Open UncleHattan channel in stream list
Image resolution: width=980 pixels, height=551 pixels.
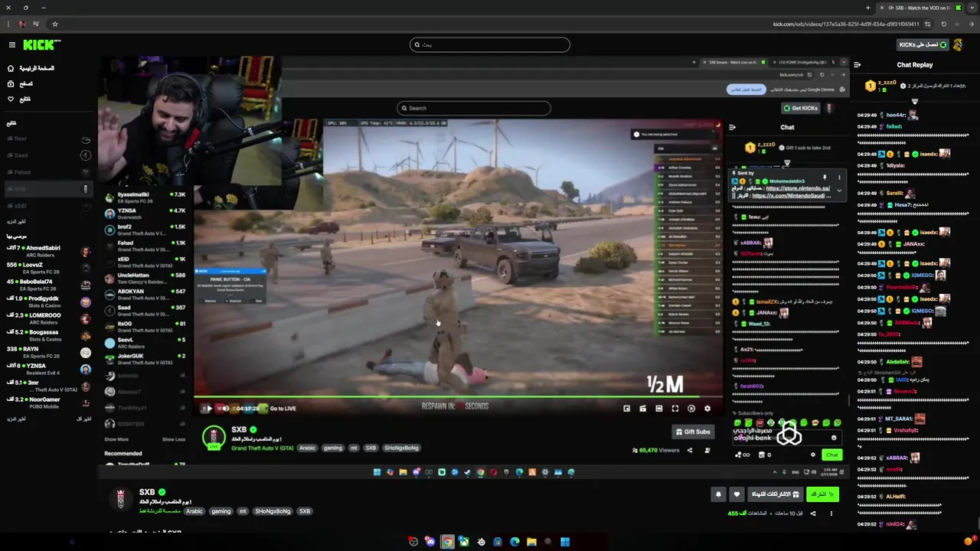(145, 278)
